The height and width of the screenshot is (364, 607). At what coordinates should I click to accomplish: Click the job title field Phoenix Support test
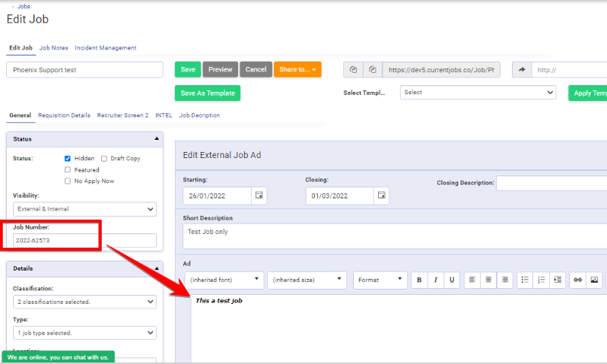pyautogui.click(x=84, y=70)
